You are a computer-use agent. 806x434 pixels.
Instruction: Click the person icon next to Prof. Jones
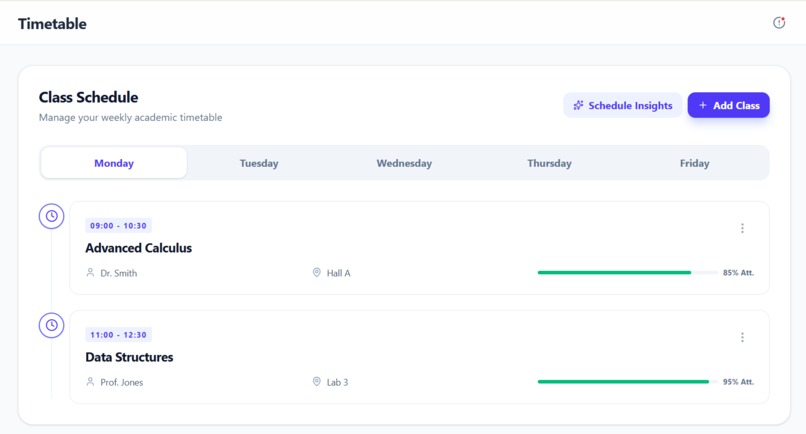click(x=90, y=382)
